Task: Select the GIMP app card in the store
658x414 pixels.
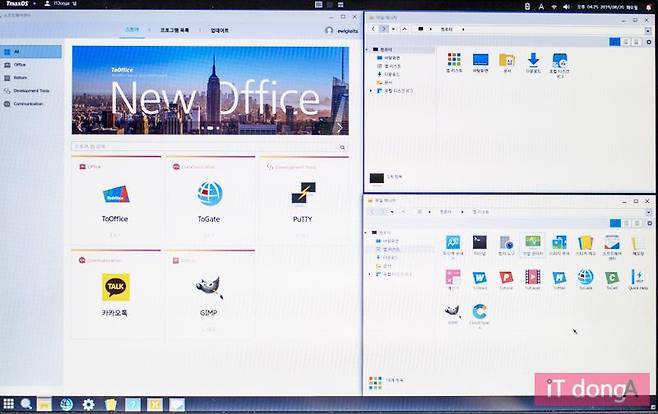Action: tap(210, 294)
